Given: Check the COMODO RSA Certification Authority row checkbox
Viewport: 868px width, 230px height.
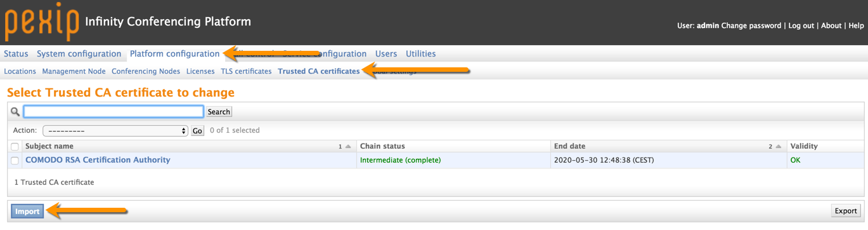Looking at the screenshot, I should coord(15,161).
